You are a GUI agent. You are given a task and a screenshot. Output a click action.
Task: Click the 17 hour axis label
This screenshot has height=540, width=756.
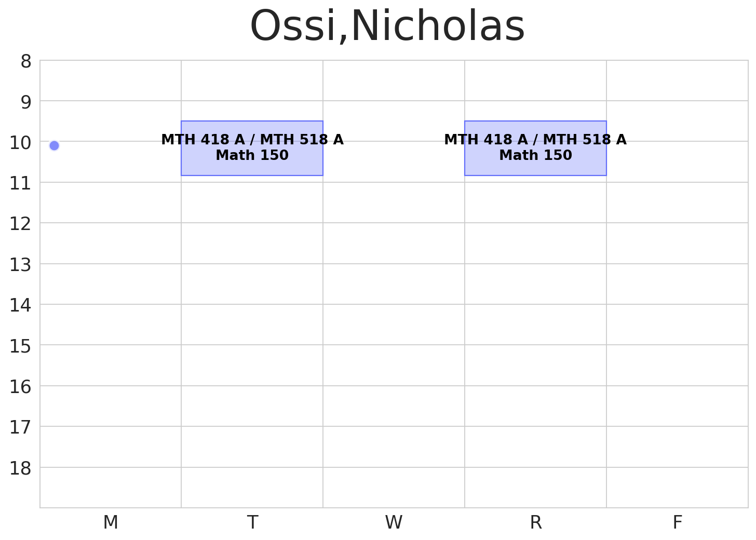click(x=21, y=428)
